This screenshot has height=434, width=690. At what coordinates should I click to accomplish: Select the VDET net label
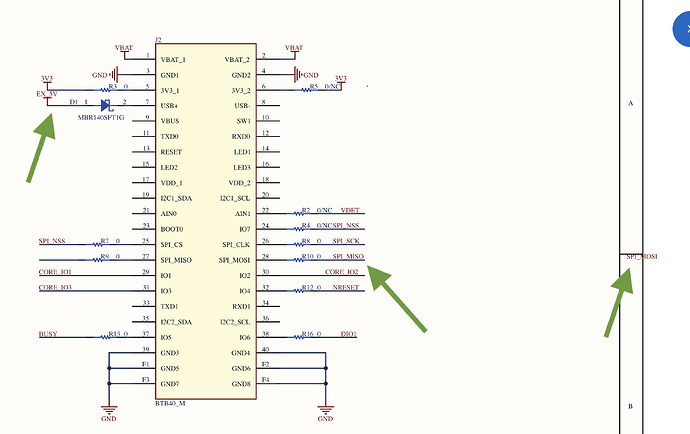pyautogui.click(x=350, y=210)
